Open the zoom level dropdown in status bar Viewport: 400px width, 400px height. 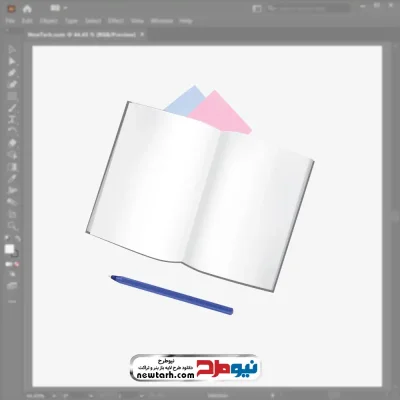[54, 396]
